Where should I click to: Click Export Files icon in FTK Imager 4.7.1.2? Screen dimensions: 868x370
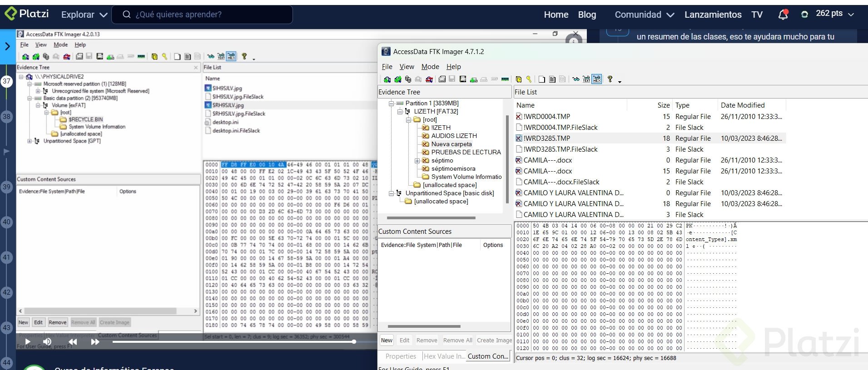[x=542, y=79]
